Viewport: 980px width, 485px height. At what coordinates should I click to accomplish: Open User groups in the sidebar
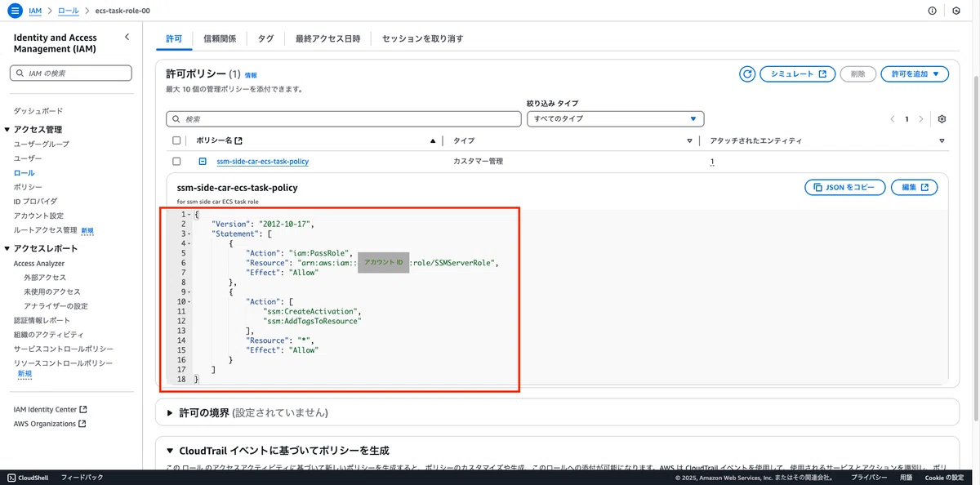[42, 144]
